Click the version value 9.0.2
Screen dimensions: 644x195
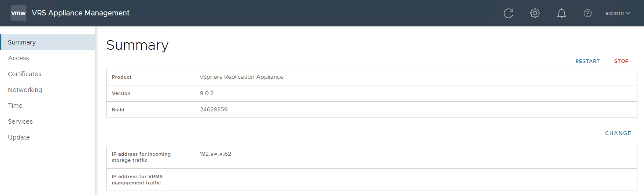tap(207, 93)
